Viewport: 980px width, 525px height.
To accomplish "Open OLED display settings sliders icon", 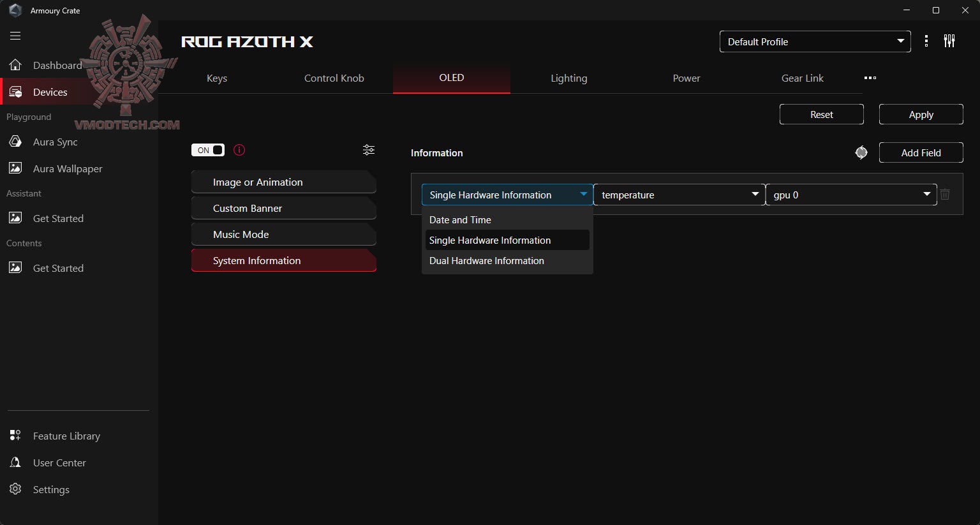I will (369, 150).
